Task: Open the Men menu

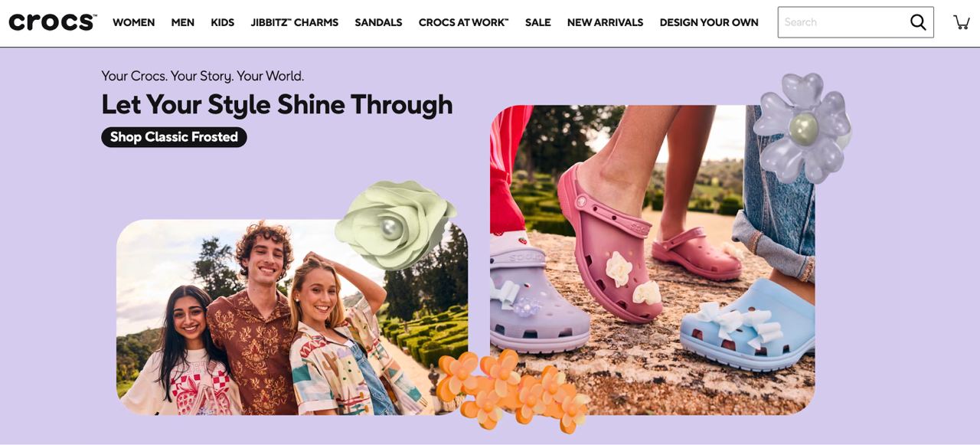Action: [x=183, y=22]
